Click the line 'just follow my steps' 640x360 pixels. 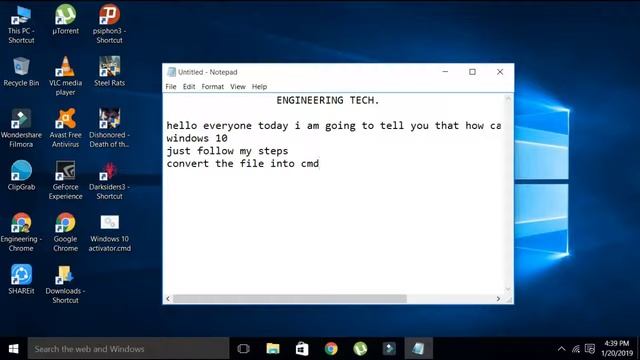click(227, 151)
